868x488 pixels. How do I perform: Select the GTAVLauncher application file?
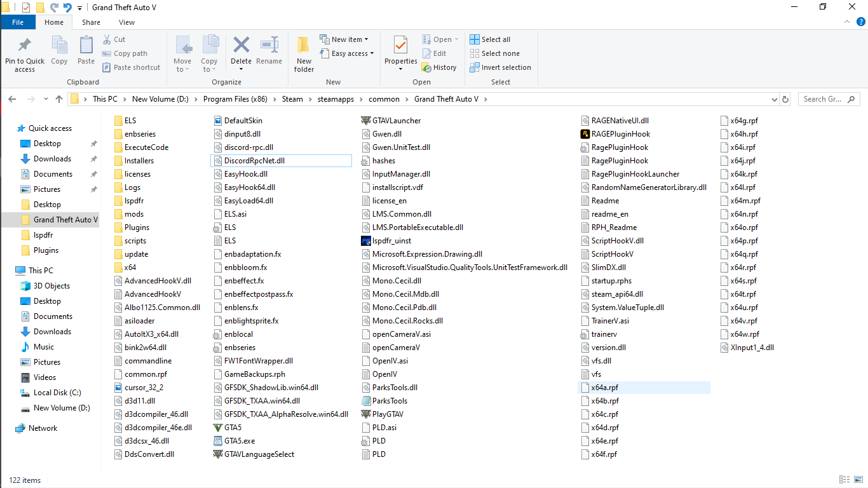point(391,121)
